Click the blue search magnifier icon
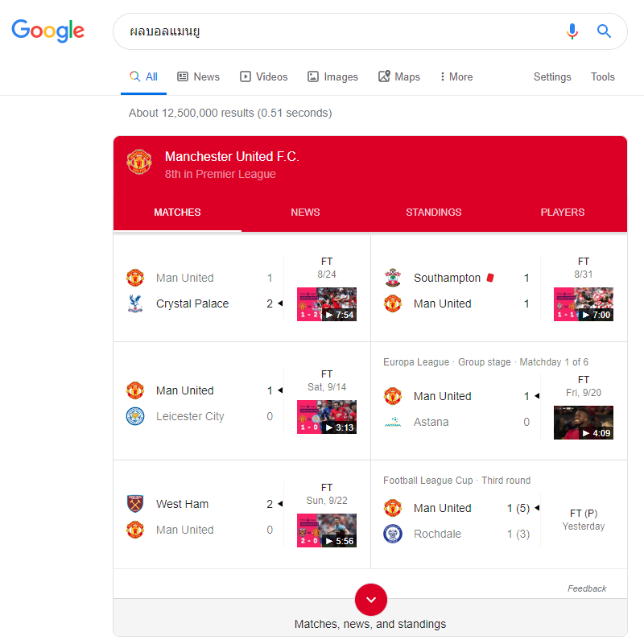This screenshot has height=644, width=644. tap(604, 31)
